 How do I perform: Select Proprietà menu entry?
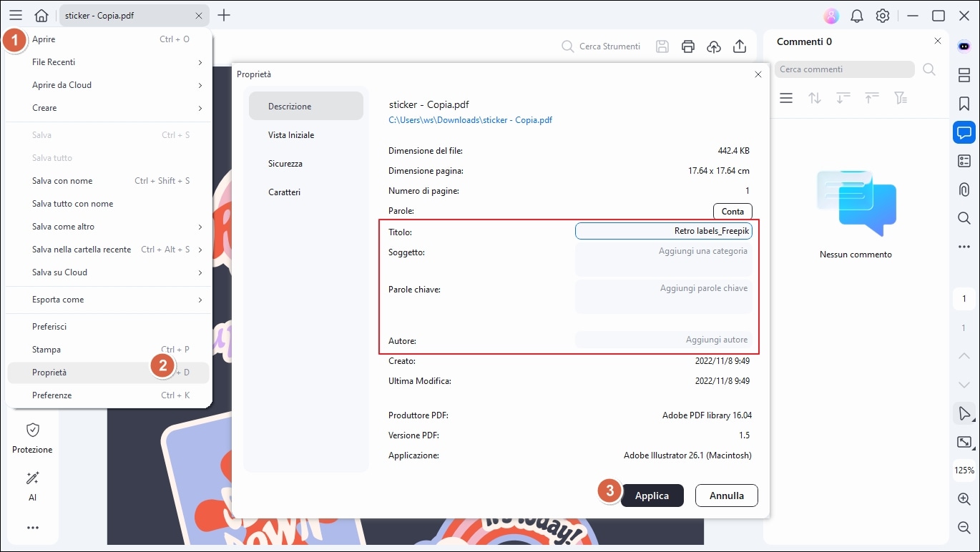[x=108, y=373]
